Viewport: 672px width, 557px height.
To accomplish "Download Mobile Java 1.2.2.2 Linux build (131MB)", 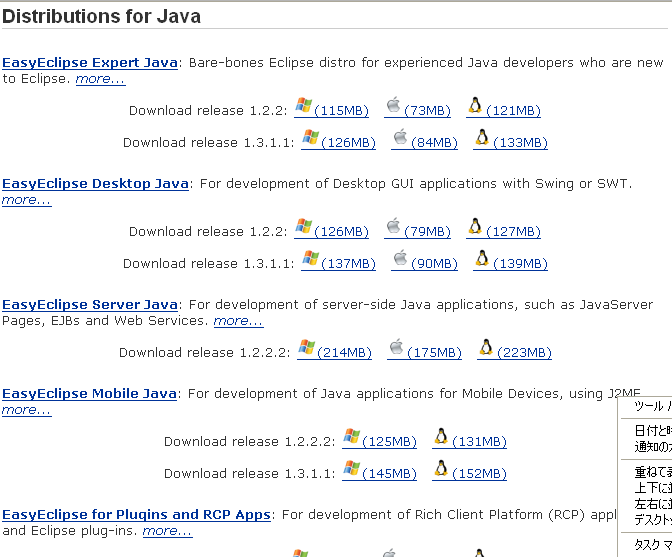I will (469, 438).
